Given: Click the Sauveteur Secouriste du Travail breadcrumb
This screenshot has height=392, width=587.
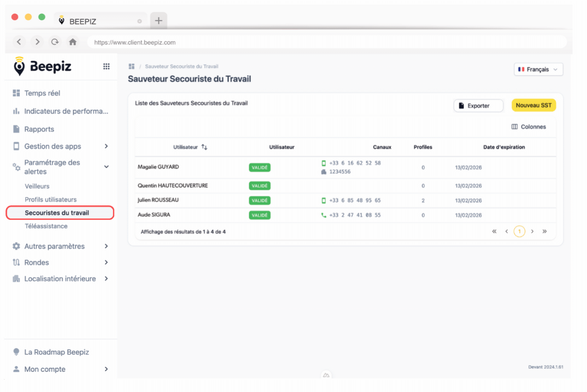Looking at the screenshot, I should pos(182,66).
